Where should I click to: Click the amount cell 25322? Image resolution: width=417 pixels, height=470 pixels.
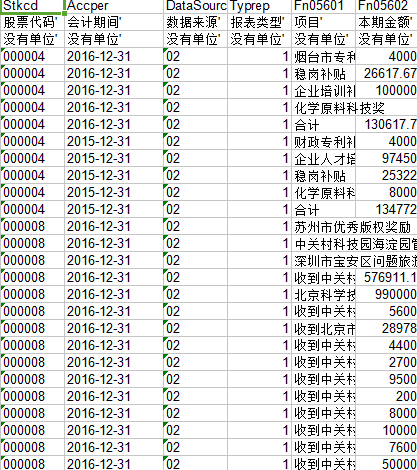point(386,175)
